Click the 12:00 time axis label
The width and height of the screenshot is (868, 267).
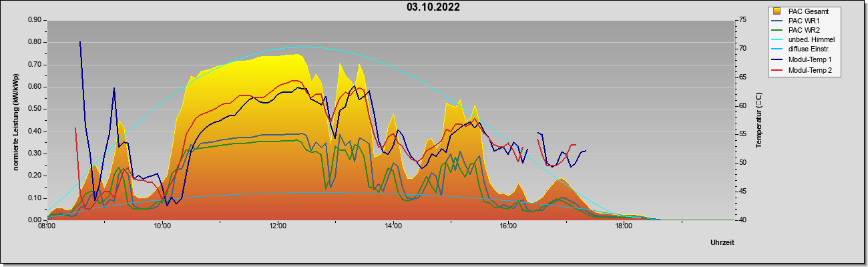pos(278,227)
